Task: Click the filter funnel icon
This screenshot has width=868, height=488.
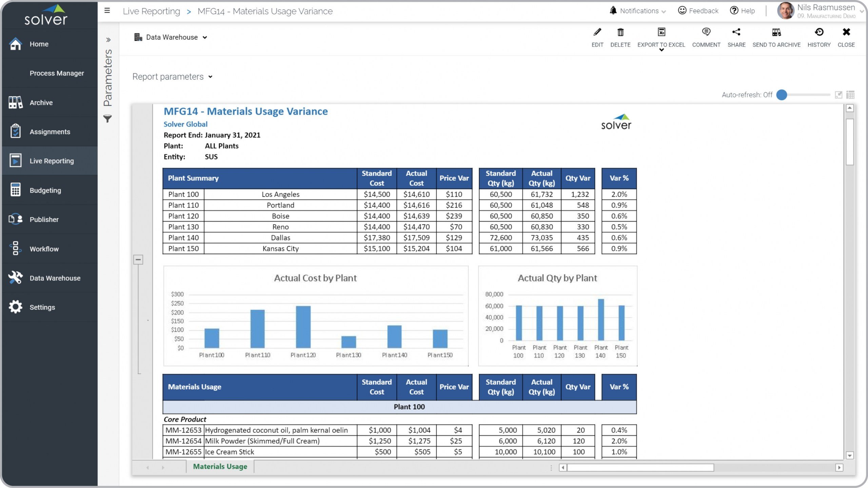Action: point(107,119)
